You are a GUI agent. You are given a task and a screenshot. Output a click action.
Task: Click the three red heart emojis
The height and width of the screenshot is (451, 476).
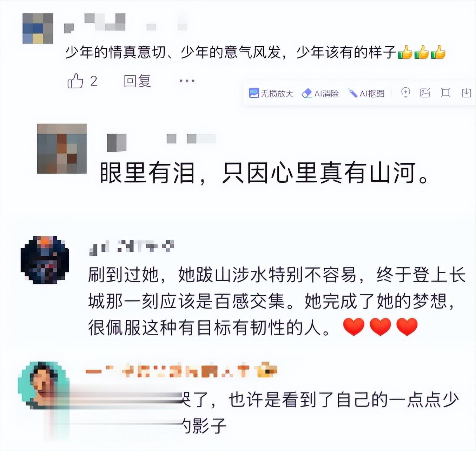(x=380, y=327)
